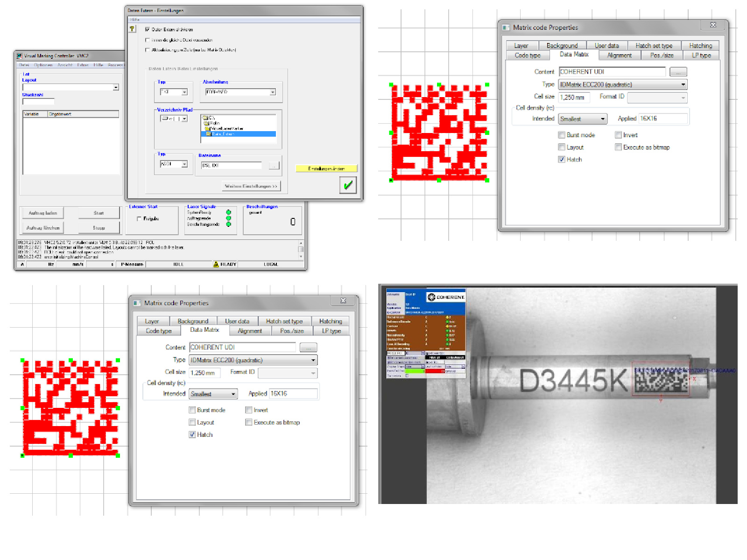Image resolution: width=747 pixels, height=560 pixels.
Task: Click the key icon in Daten Extern dialog
Action: 132,29
